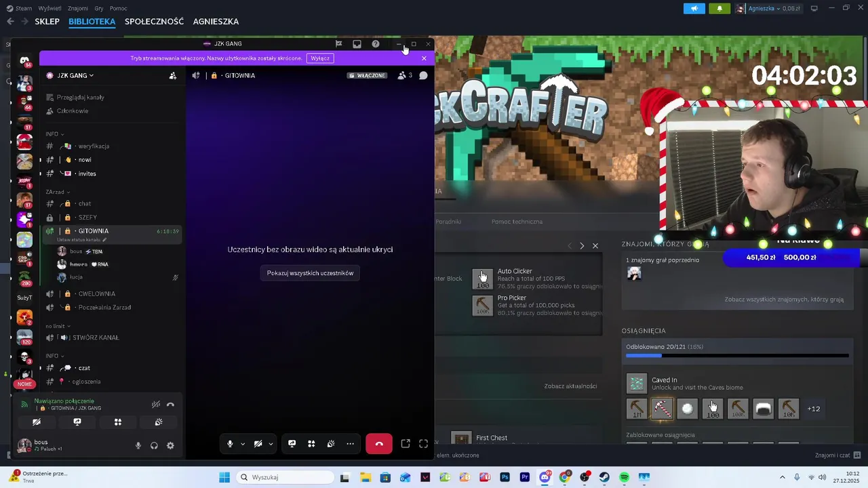The image size is (868, 488).
Task: Share screen from the voice panel button
Action: 77,422
